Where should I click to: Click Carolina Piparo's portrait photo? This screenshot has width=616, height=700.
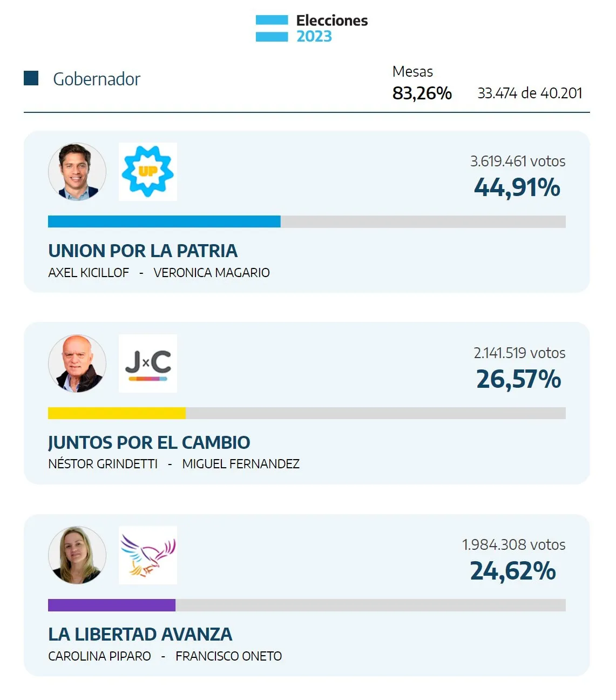click(77, 555)
